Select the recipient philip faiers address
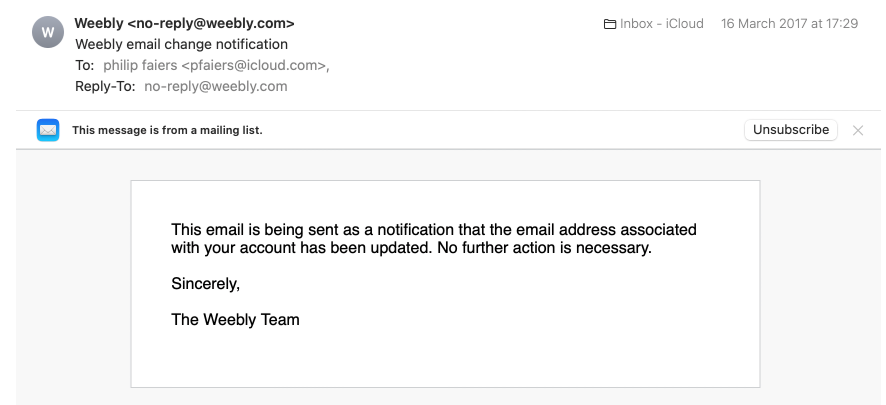The image size is (886, 405). click(216, 65)
